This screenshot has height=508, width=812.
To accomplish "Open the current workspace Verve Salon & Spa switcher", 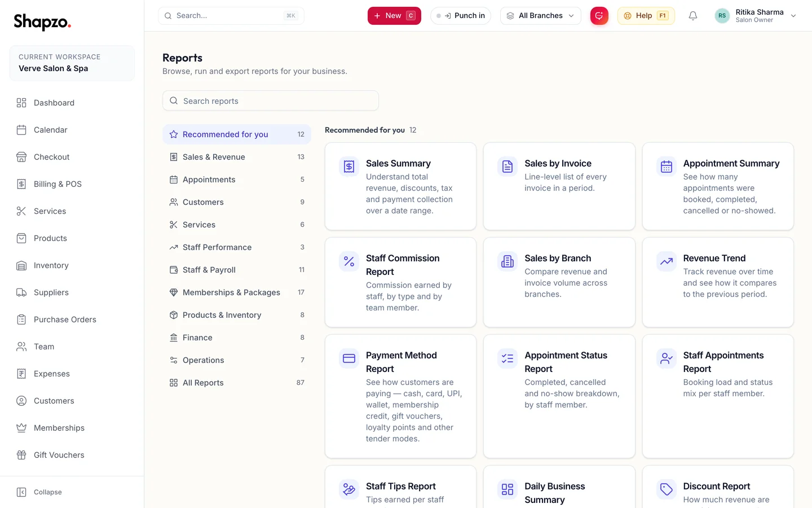I will [72, 63].
